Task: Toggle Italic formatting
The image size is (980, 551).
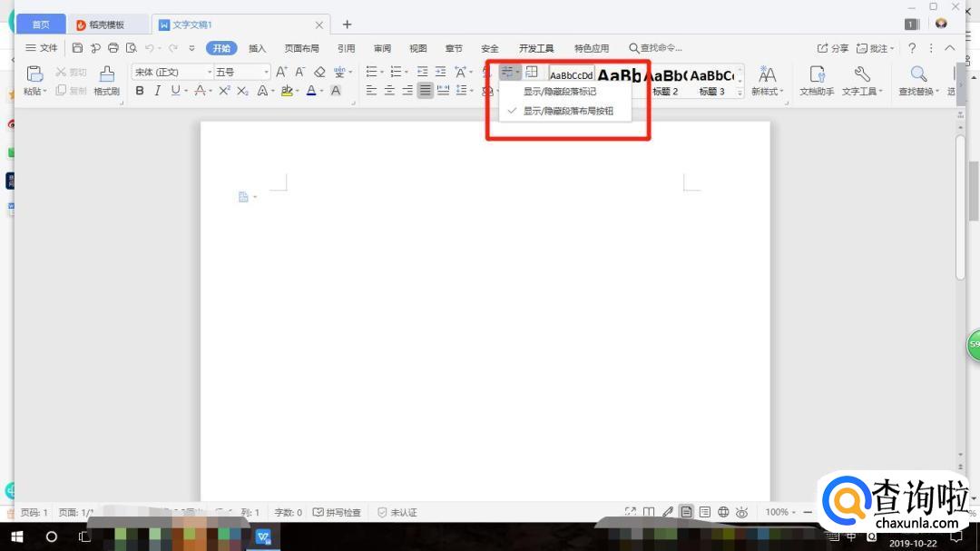Action: pyautogui.click(x=158, y=91)
